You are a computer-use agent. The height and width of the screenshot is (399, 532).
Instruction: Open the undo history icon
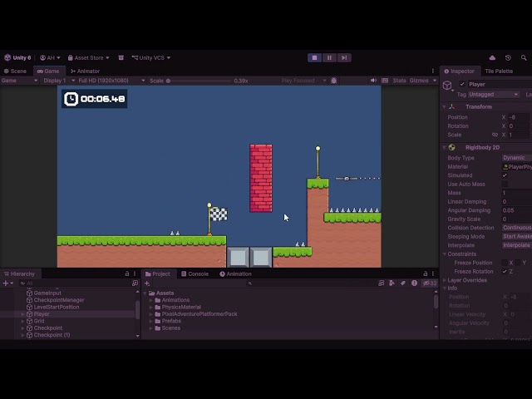(508, 57)
